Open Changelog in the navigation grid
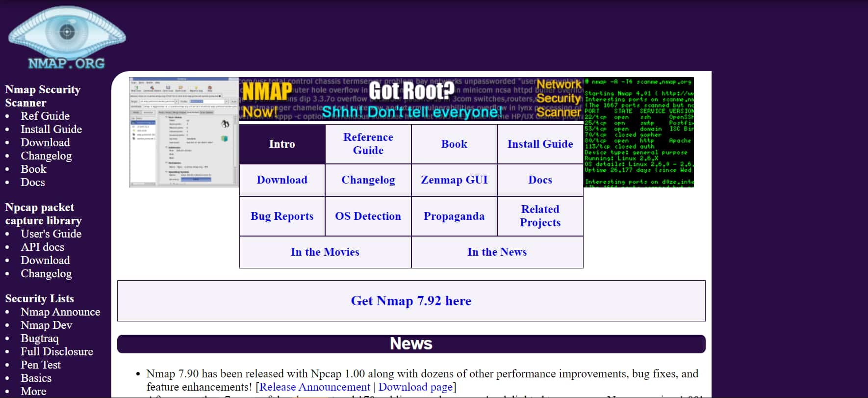Screen dimensions: 868x398 coord(368,180)
